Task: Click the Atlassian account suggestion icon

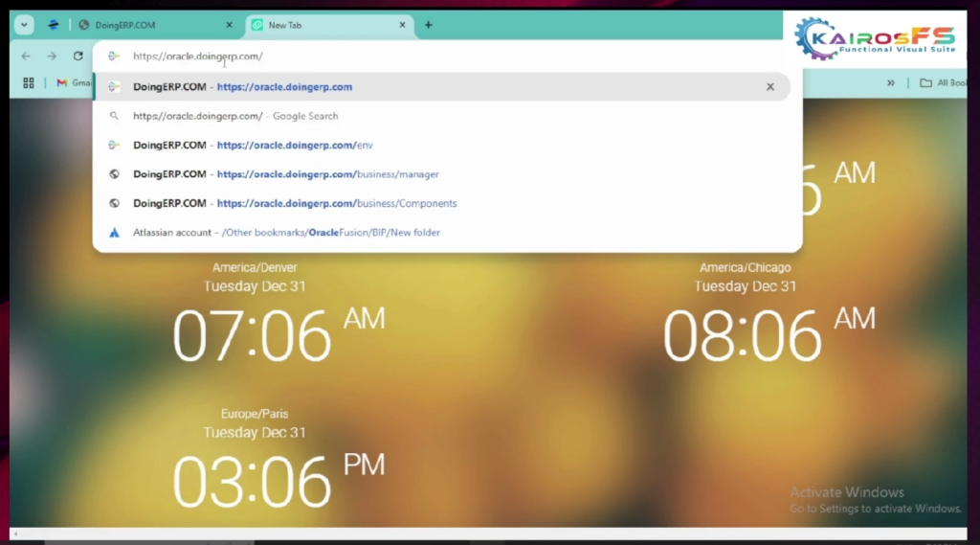Action: [x=114, y=233]
